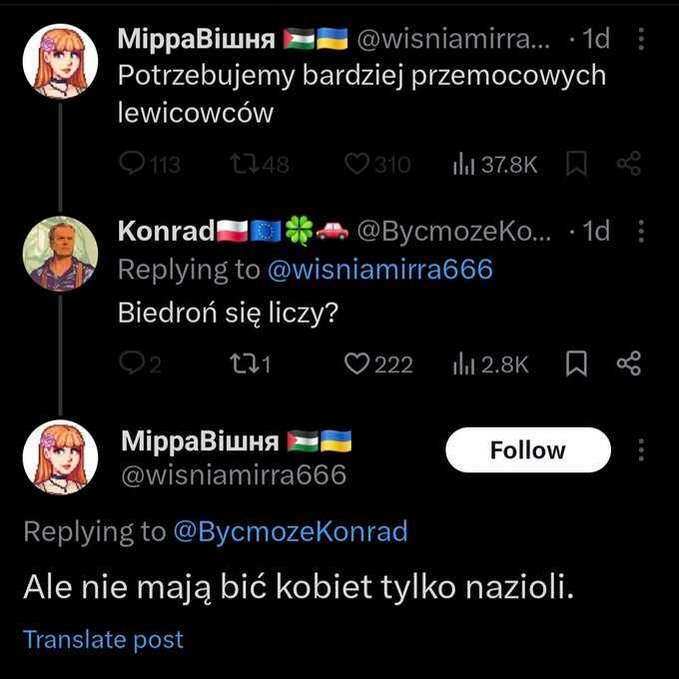The height and width of the screenshot is (679, 679).
Task: Bookmark Konrad's reply post
Action: pos(576,363)
